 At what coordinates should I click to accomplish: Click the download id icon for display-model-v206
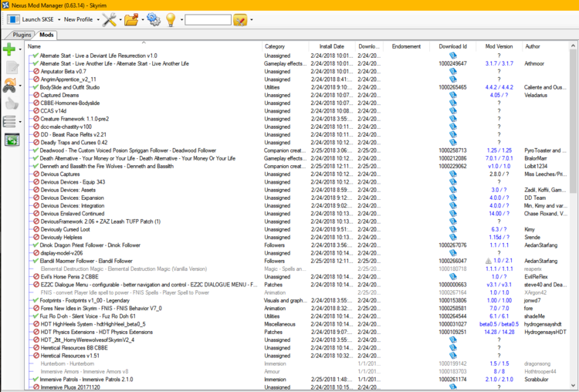coord(452,253)
